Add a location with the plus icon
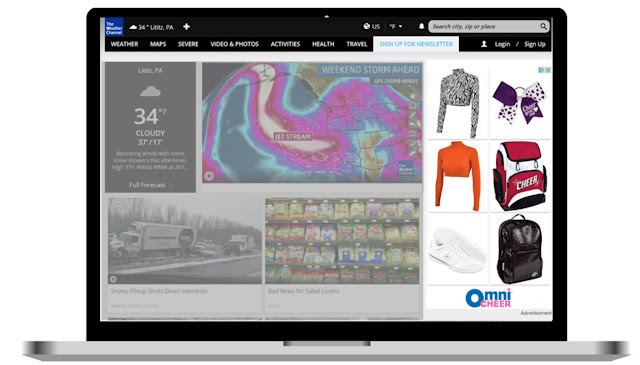Image resolution: width=640 pixels, height=365 pixels. 187,27
